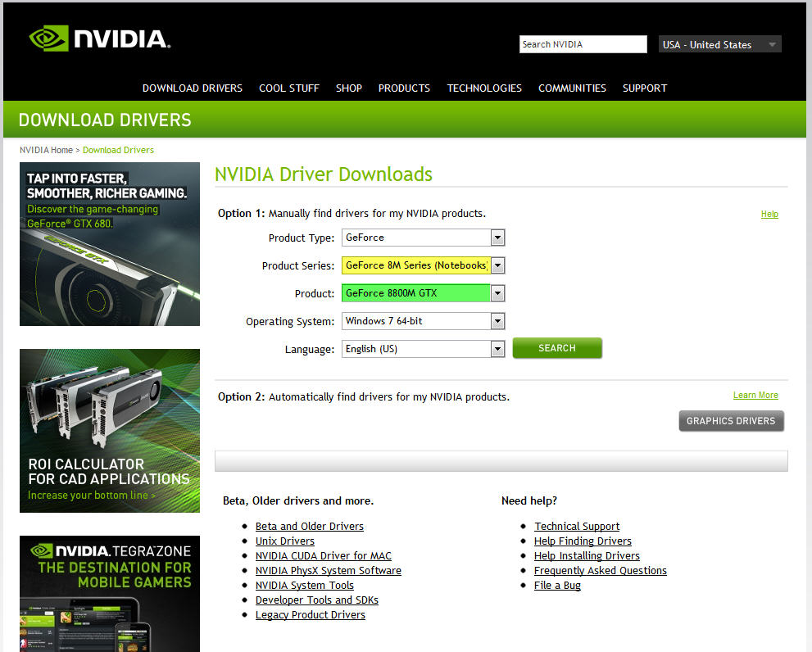
Task: Open the Help Finding Drivers link
Action: 583,541
